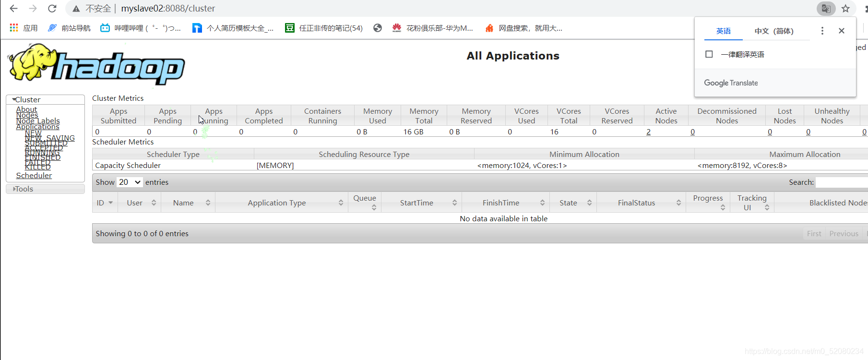Sort table by ID column

(x=104, y=203)
